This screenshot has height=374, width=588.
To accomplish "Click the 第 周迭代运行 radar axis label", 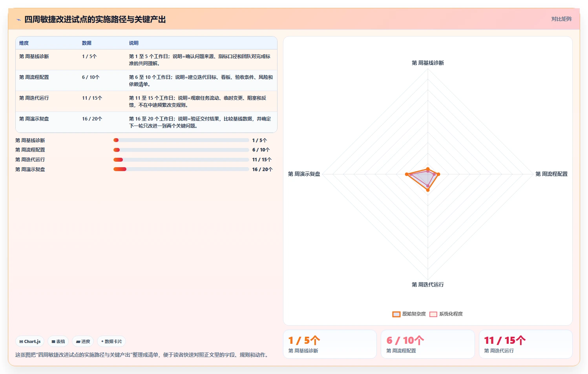I will tap(428, 285).
